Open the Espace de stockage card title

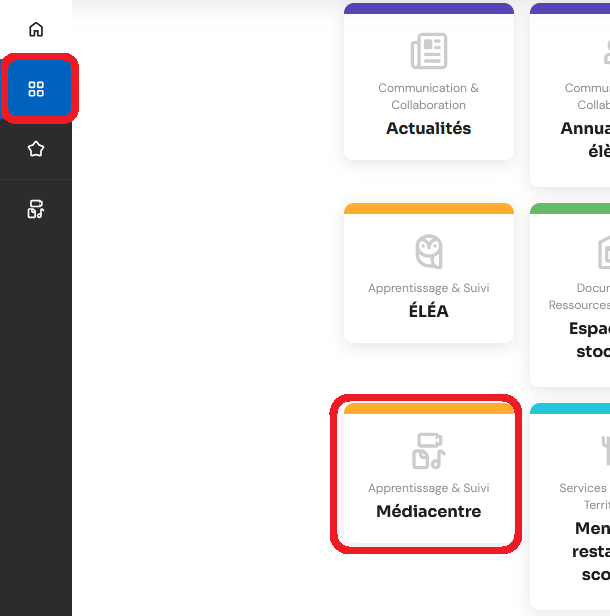click(590, 340)
